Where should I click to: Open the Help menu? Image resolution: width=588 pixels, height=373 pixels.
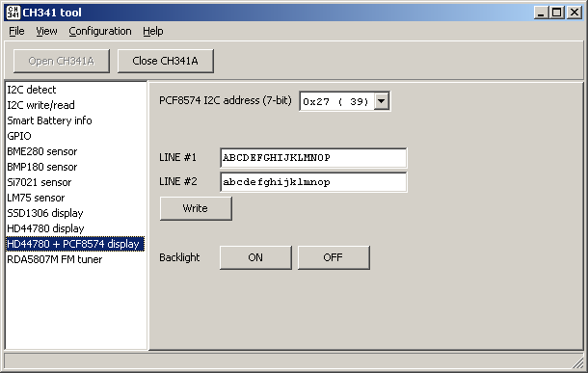coord(153,31)
